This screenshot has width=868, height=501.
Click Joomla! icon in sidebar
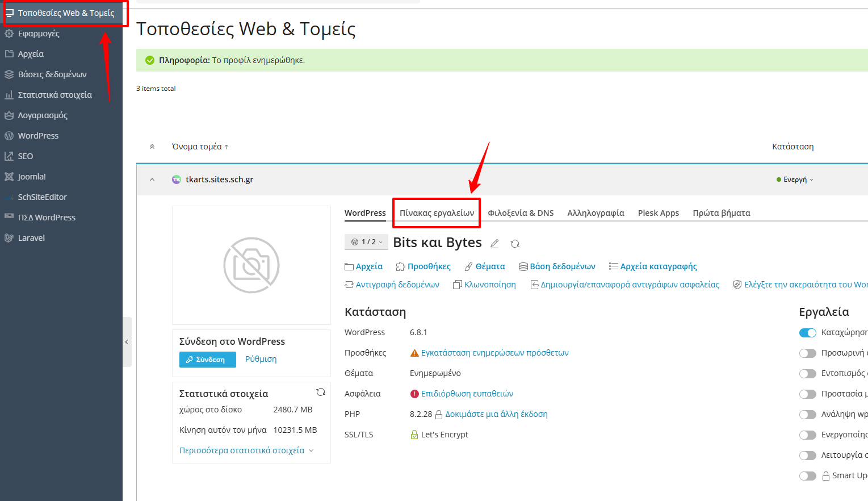(9, 177)
